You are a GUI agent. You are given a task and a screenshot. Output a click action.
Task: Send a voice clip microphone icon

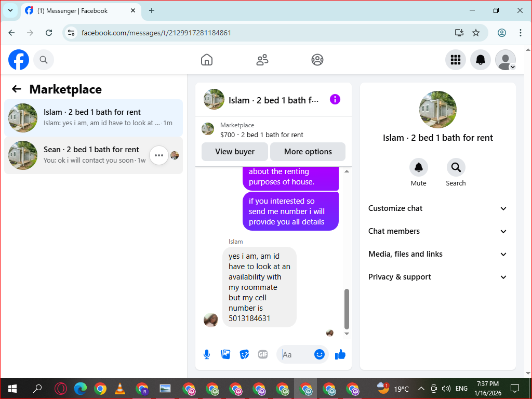(207, 354)
